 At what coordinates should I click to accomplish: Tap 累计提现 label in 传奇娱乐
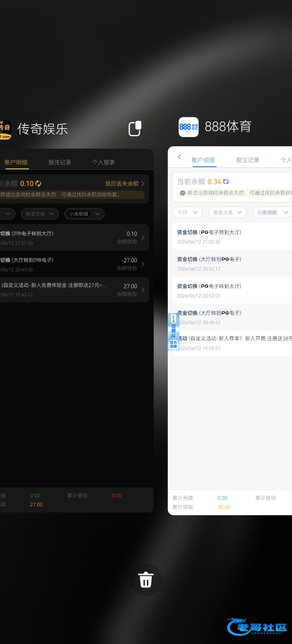78,496
